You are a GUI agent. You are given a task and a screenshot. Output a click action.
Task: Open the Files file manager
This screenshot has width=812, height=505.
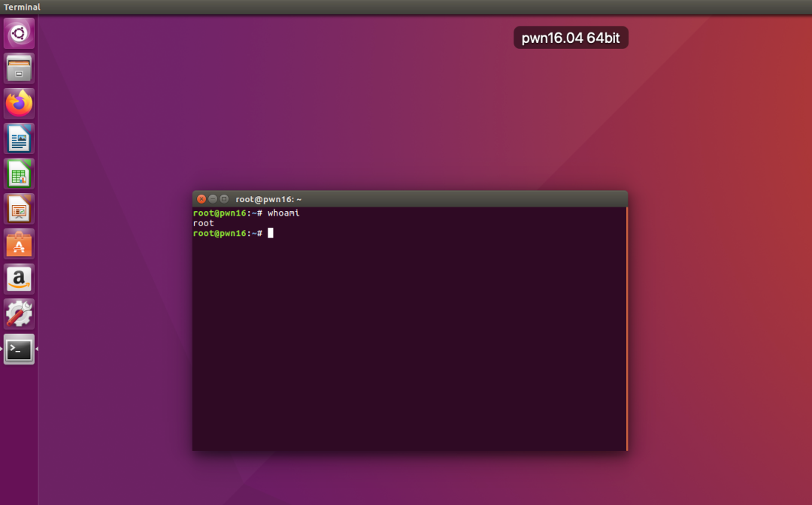pyautogui.click(x=18, y=68)
